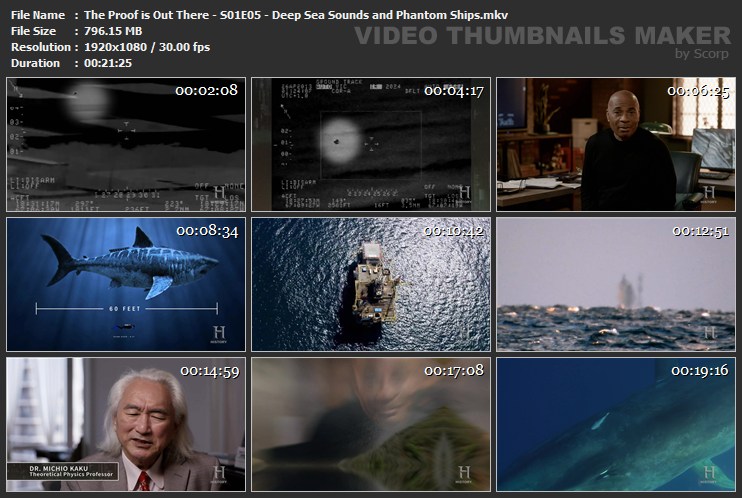
Task: Click the 60 FEET label under the shark
Action: pyautogui.click(x=125, y=309)
